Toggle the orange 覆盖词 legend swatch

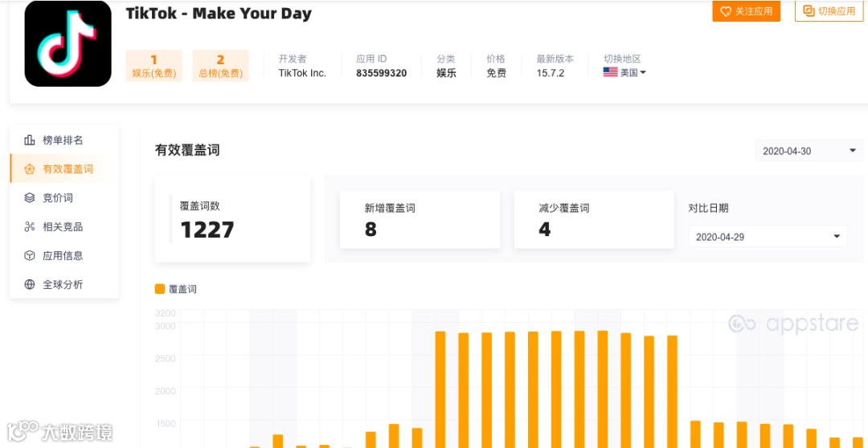160,289
